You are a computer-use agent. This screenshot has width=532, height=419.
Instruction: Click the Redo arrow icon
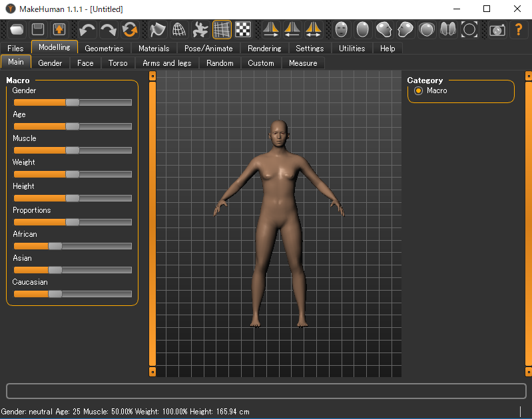point(108,29)
